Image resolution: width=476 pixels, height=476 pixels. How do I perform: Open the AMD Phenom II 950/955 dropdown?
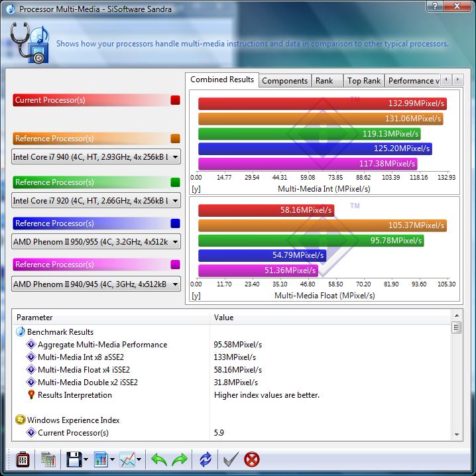(96, 241)
